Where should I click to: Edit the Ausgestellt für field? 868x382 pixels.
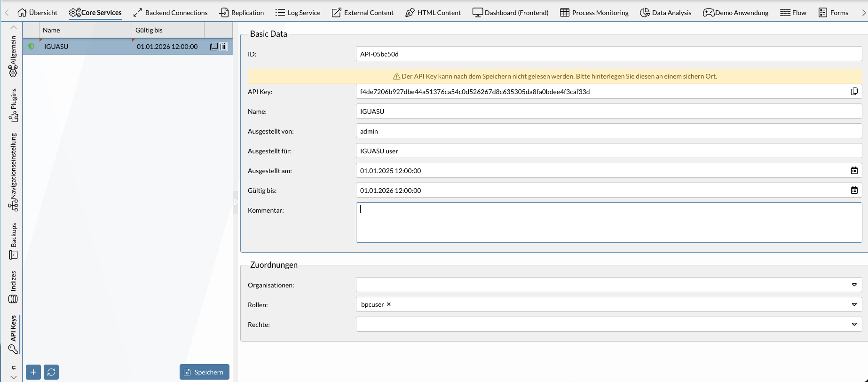[x=609, y=151]
